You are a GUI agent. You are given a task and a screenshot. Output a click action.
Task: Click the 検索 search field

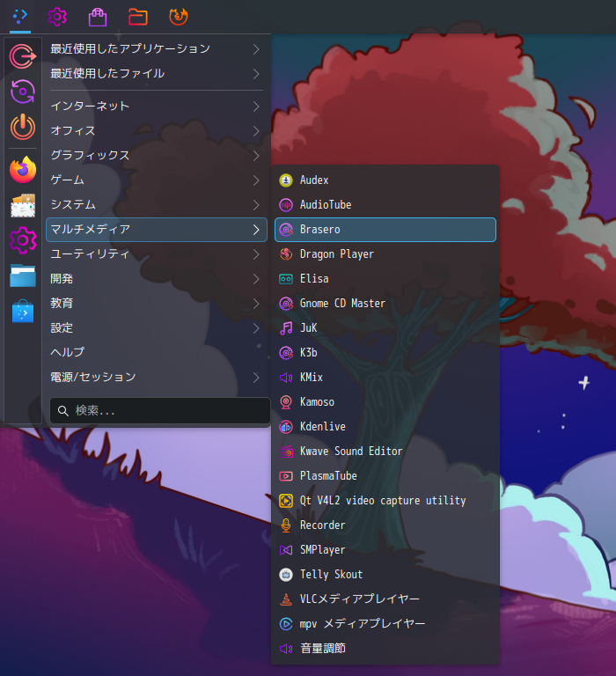160,411
